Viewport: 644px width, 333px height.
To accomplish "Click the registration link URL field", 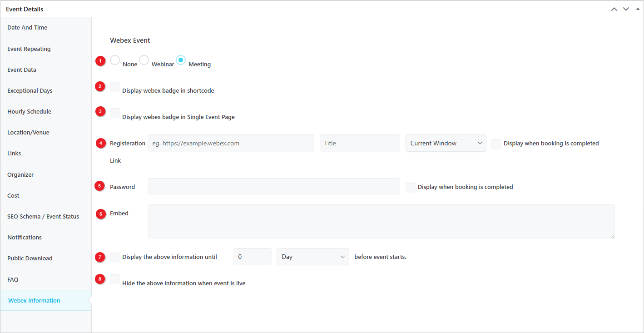I will click(x=231, y=143).
